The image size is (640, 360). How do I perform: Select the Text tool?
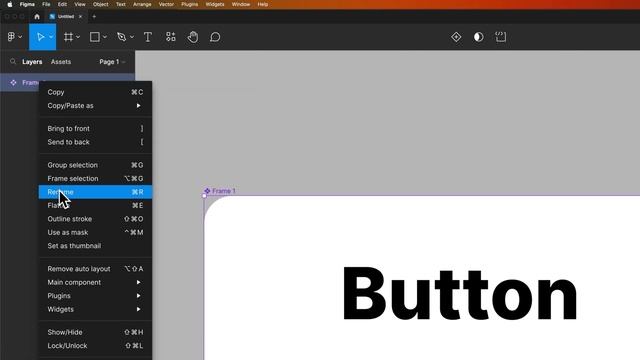click(x=148, y=37)
